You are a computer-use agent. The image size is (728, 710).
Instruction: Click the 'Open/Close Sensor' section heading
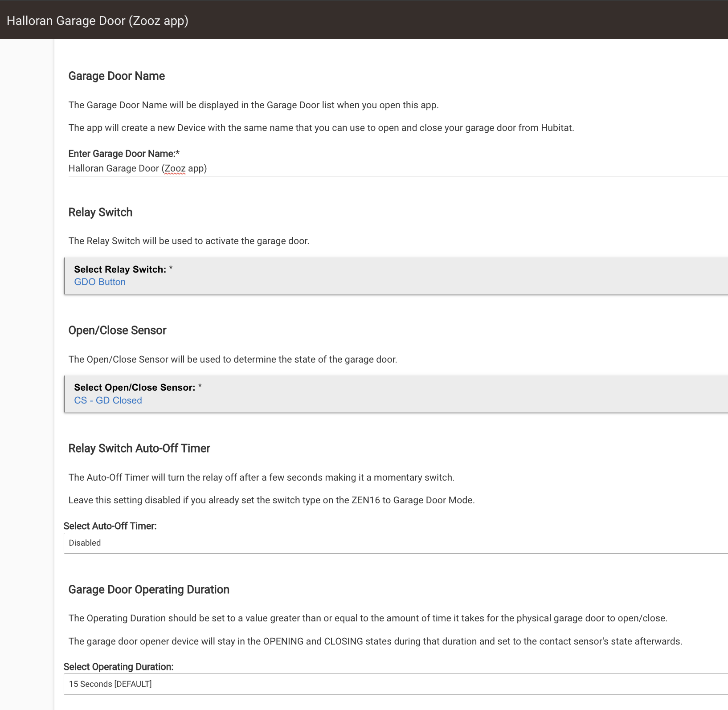pos(117,331)
